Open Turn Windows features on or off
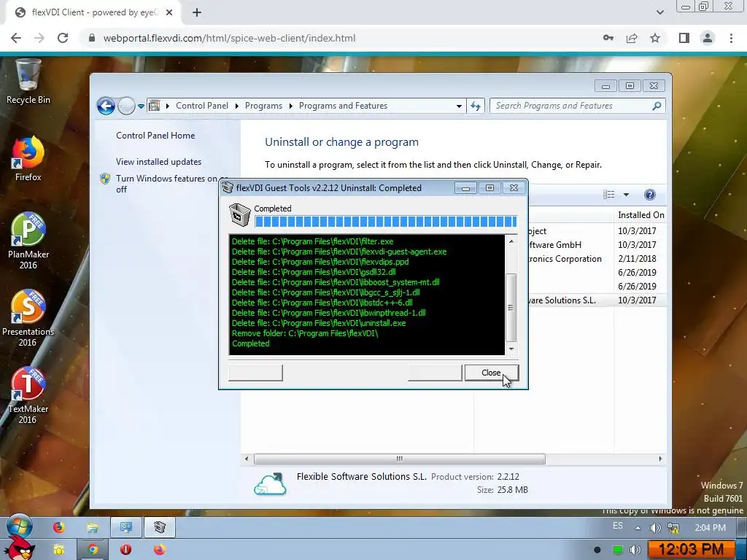The image size is (747, 560). 167,183
